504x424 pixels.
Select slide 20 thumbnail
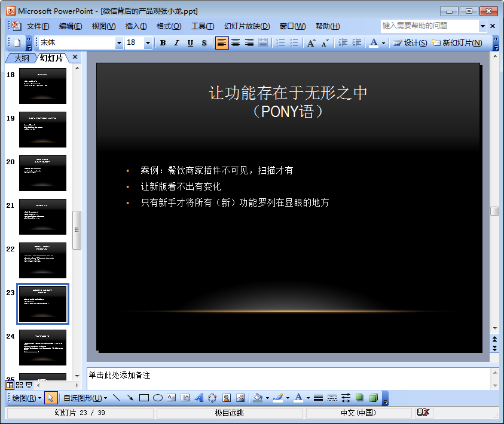[x=43, y=173]
